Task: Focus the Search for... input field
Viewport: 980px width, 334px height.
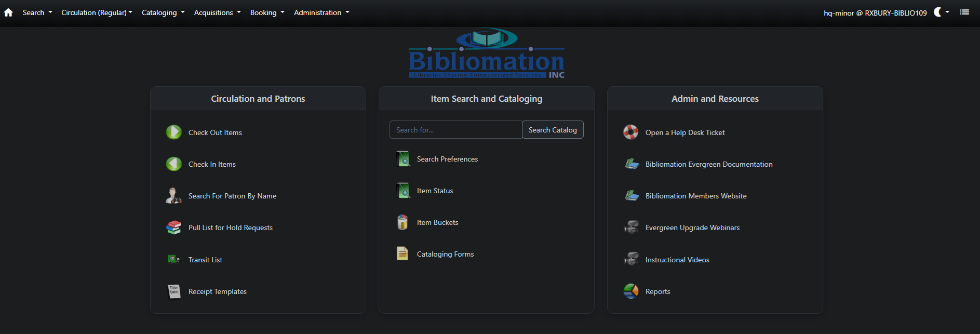Action: click(455, 130)
